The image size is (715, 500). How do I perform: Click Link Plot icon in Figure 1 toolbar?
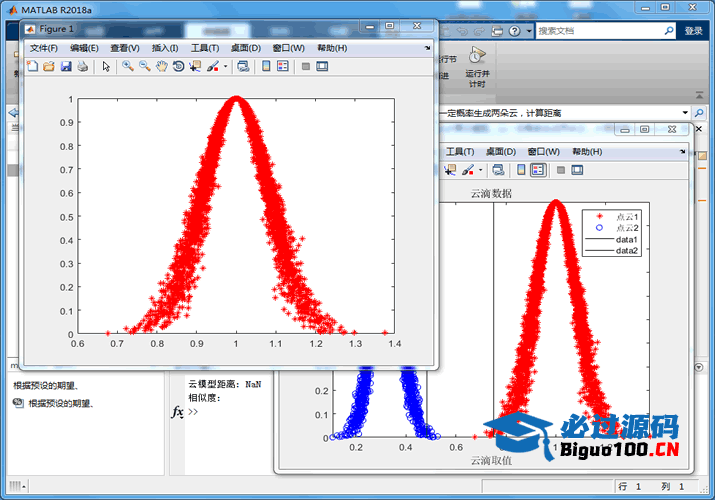pyautogui.click(x=243, y=67)
